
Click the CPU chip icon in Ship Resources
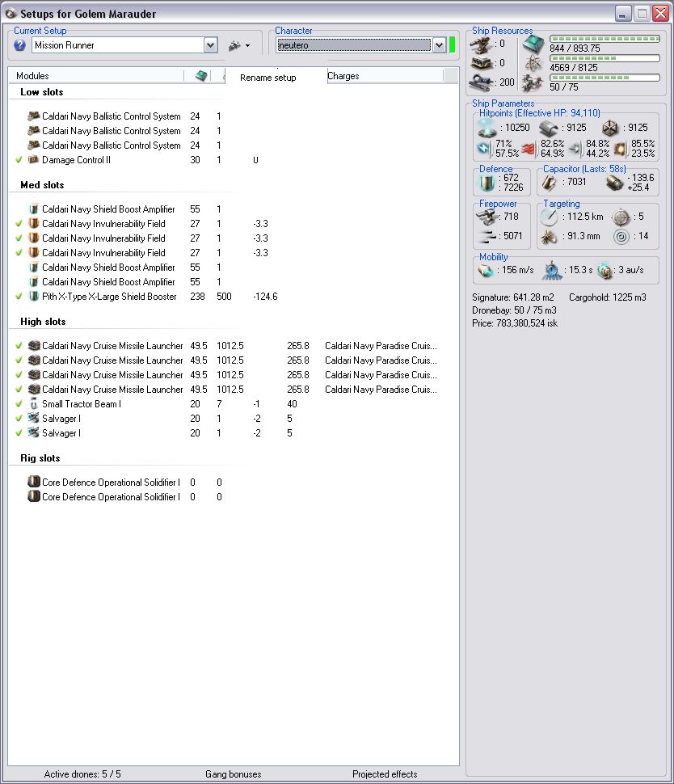(x=533, y=44)
